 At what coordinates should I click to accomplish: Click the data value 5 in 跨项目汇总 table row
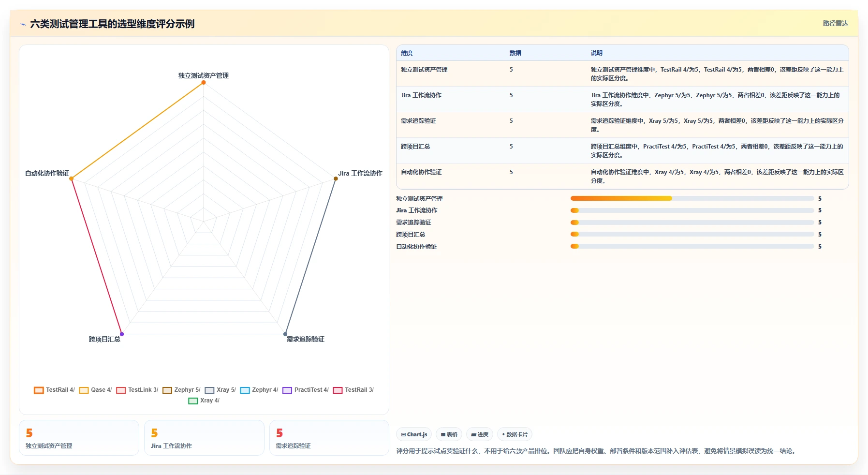point(511,147)
